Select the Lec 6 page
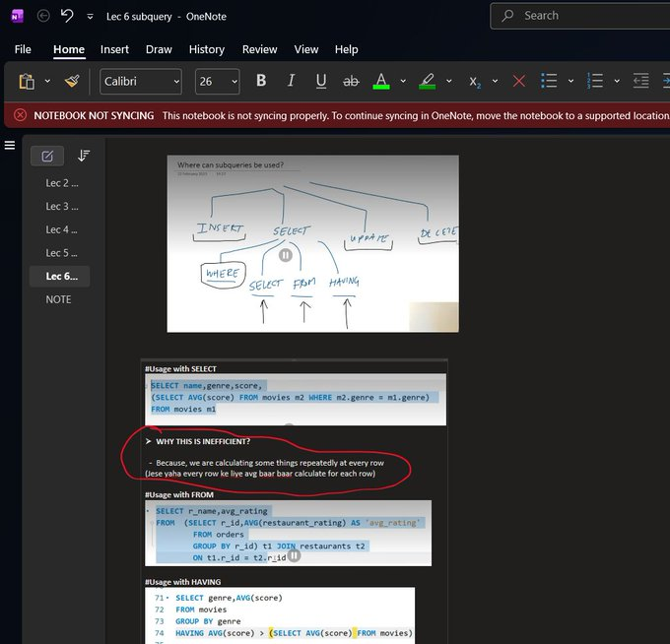 [x=60, y=277]
